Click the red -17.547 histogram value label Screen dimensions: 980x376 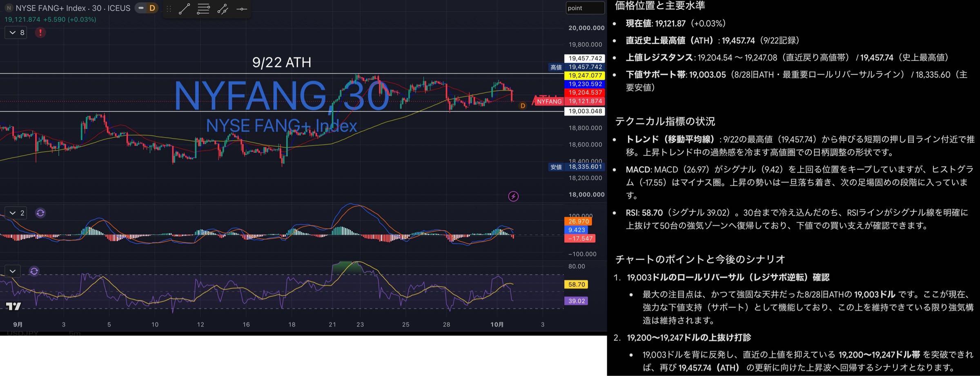580,239
